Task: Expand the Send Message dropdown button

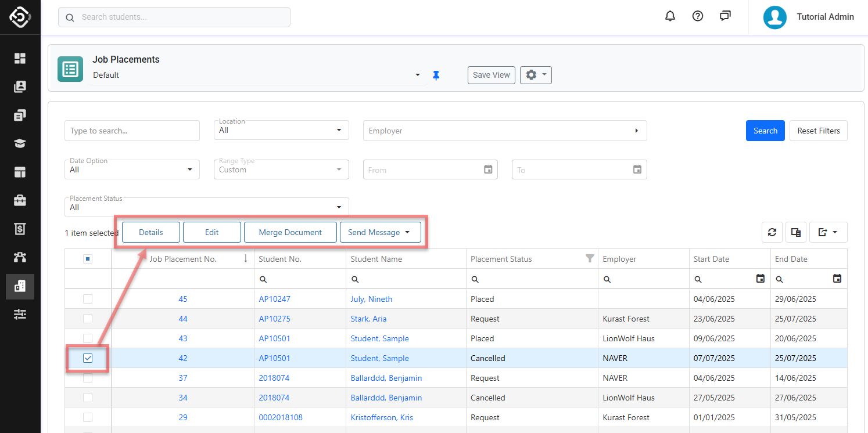Action: [380, 232]
